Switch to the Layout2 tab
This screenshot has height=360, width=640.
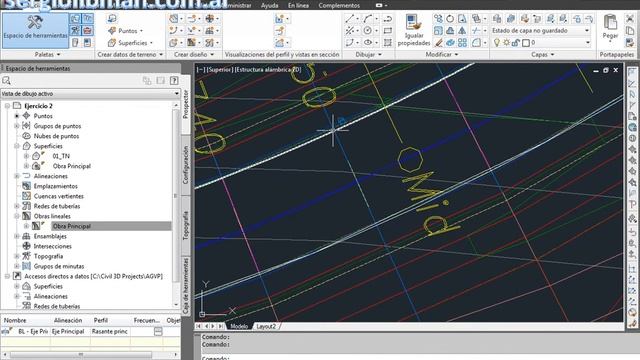[266, 326]
